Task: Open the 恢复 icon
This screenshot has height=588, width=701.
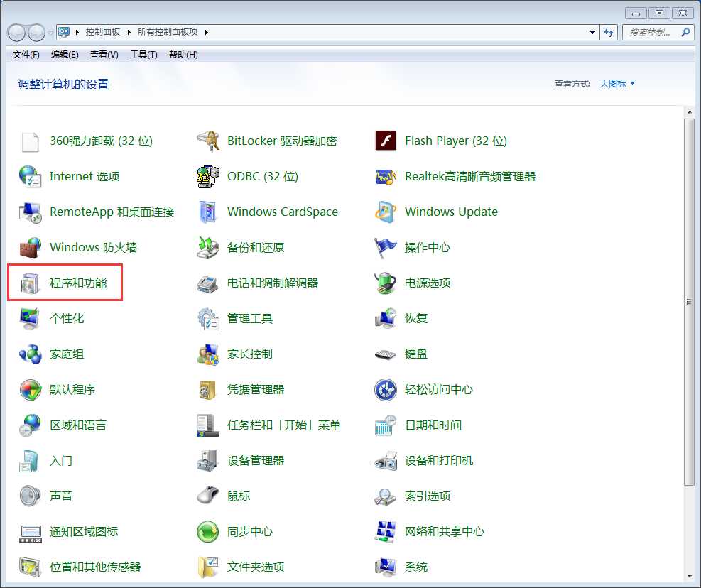Action: pos(386,319)
